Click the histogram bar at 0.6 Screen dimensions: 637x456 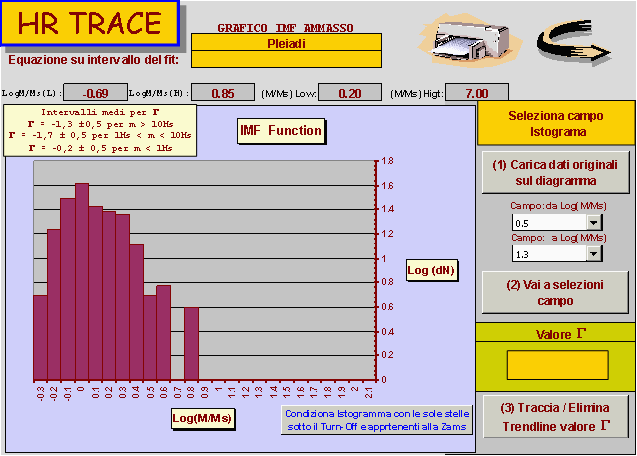coord(164,333)
